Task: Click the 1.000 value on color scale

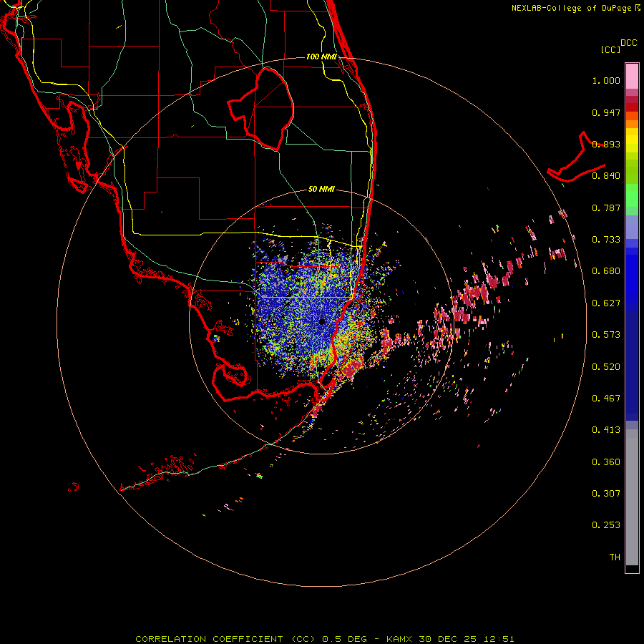Action: click(x=606, y=80)
